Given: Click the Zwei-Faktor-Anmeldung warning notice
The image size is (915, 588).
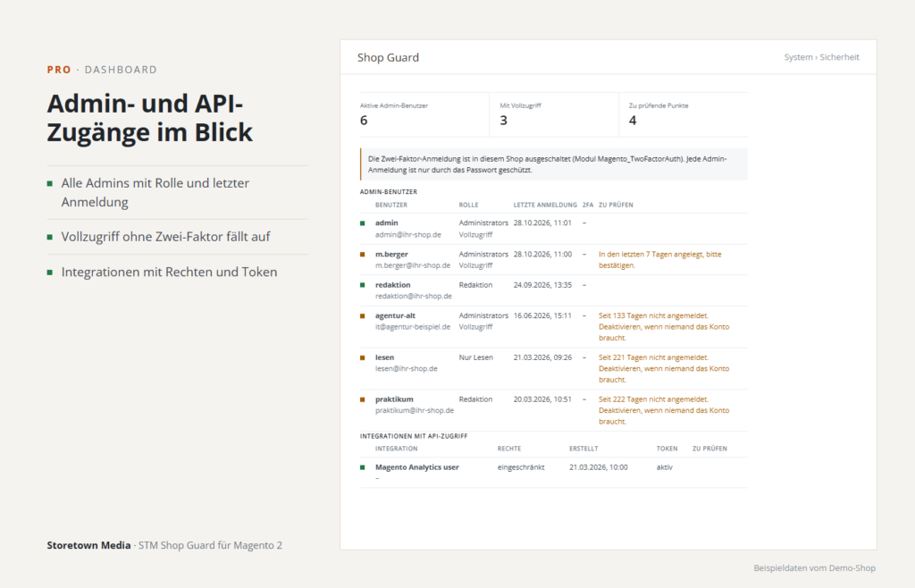Looking at the screenshot, I should click(x=554, y=164).
